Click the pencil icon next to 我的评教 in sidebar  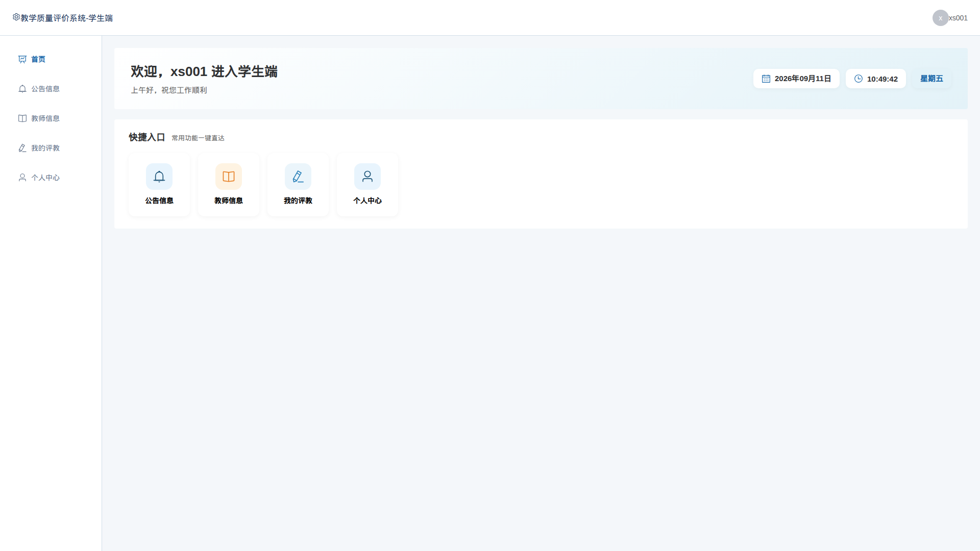22,148
